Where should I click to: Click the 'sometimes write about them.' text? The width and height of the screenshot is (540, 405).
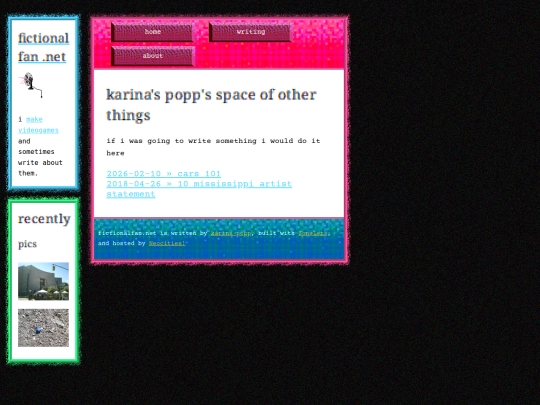point(40,162)
